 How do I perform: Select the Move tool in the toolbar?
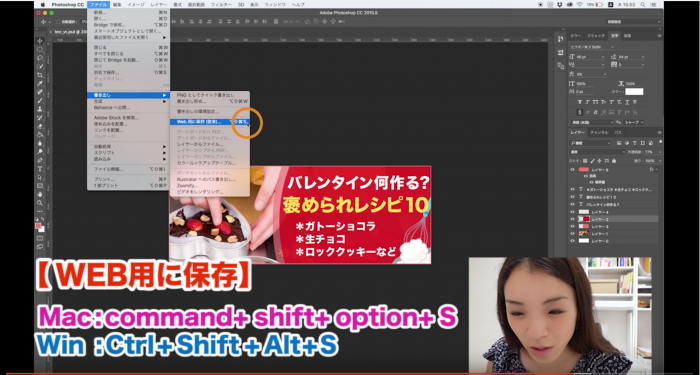(40, 41)
